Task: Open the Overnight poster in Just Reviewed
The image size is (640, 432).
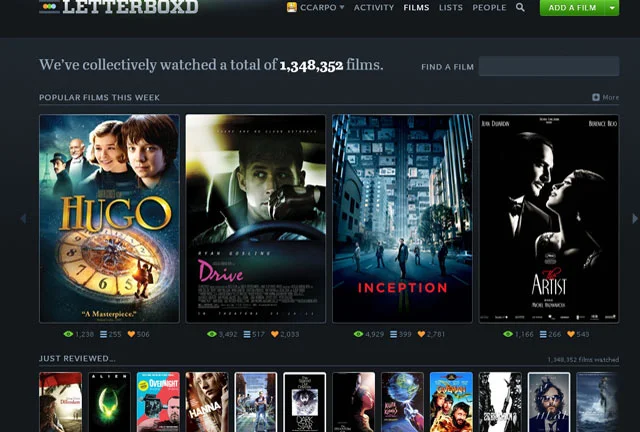Action: (158, 402)
